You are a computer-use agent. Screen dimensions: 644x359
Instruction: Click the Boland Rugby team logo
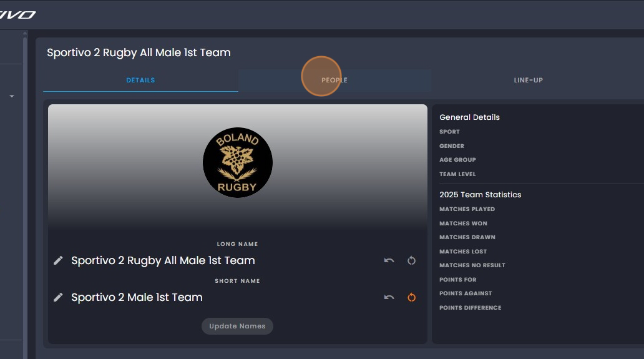[x=237, y=163]
